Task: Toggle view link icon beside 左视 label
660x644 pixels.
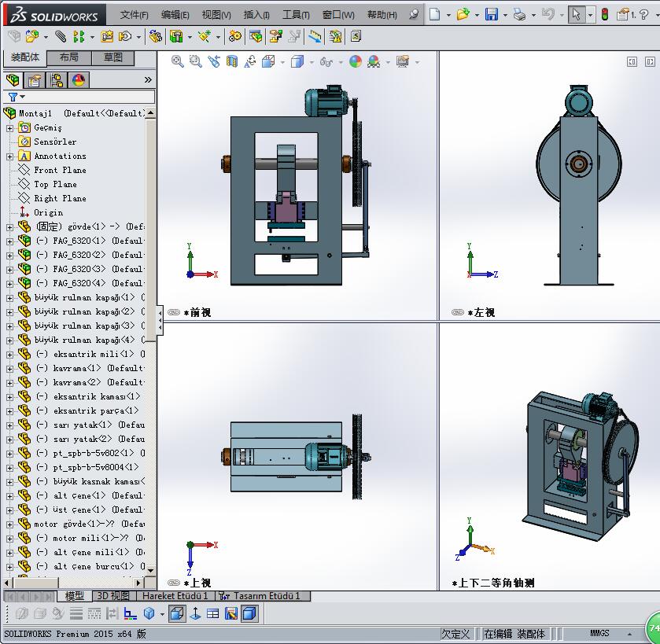Action: coord(458,312)
